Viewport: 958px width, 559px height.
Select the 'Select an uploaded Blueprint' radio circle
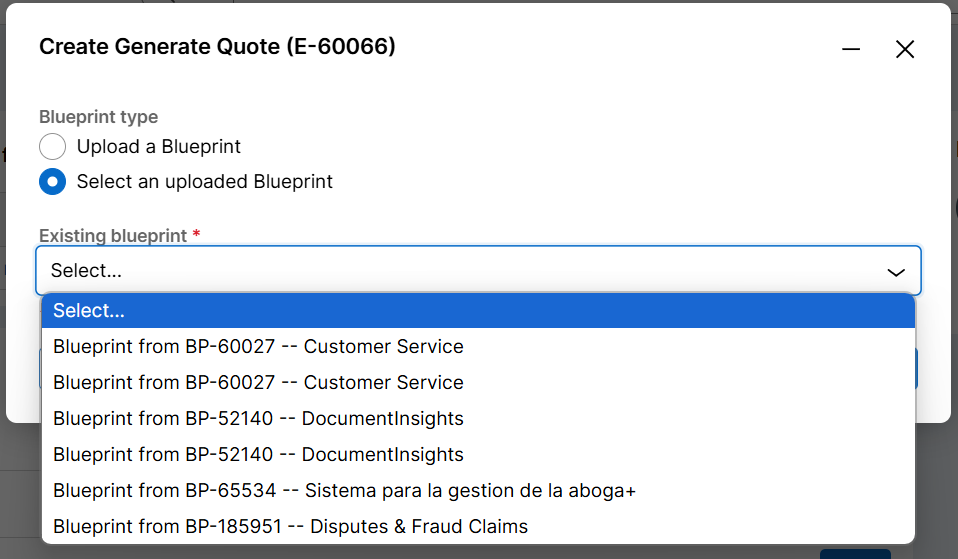click(52, 182)
